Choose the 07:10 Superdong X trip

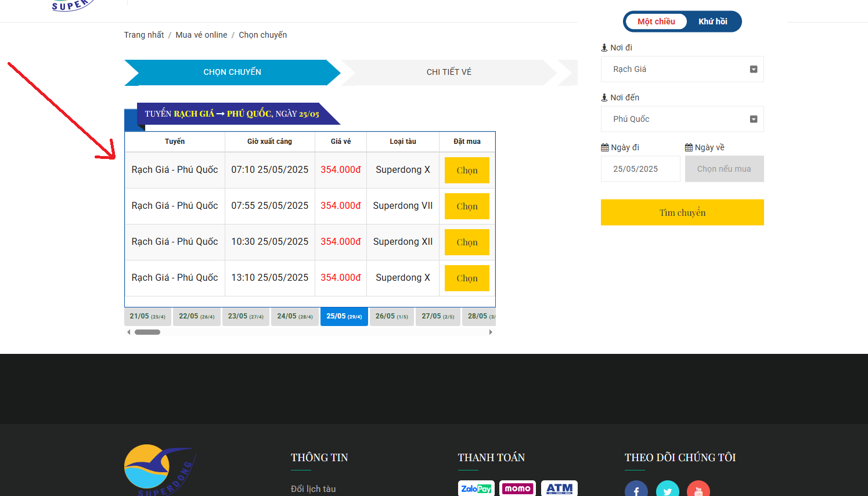tap(467, 171)
